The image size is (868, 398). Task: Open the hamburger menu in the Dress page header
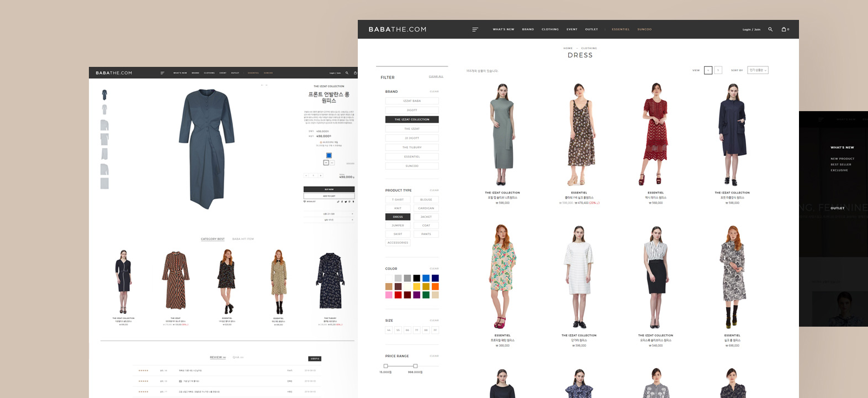475,29
